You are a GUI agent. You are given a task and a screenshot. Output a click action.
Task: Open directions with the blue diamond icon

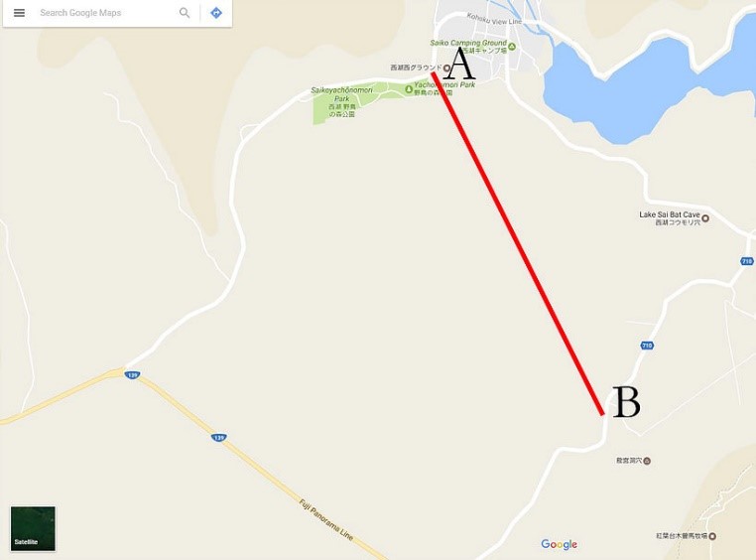coord(216,13)
